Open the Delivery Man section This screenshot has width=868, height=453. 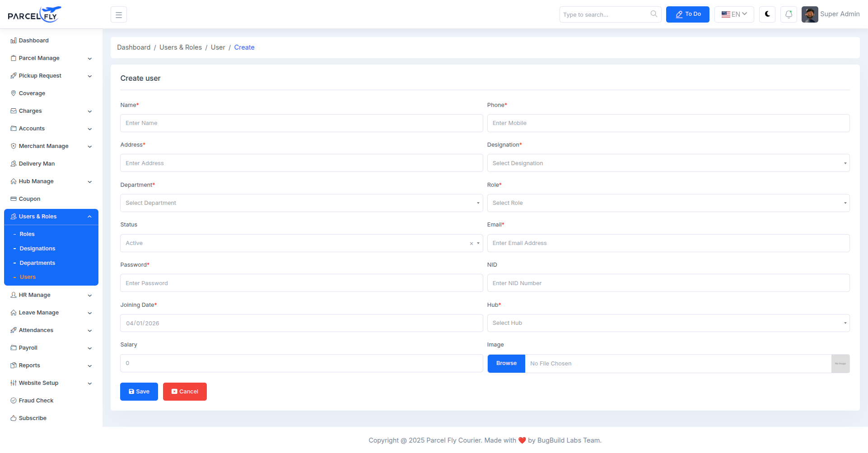[36, 163]
